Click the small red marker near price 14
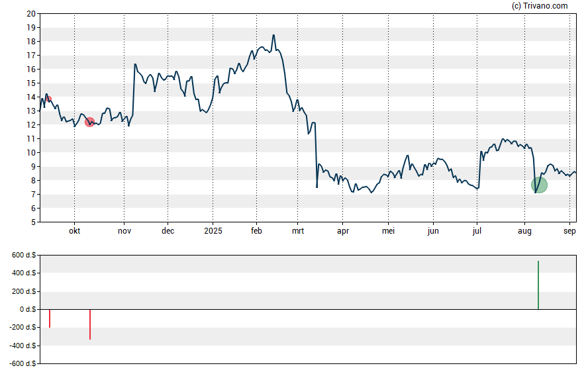Viewport: 588px width, 374px height. pos(49,99)
